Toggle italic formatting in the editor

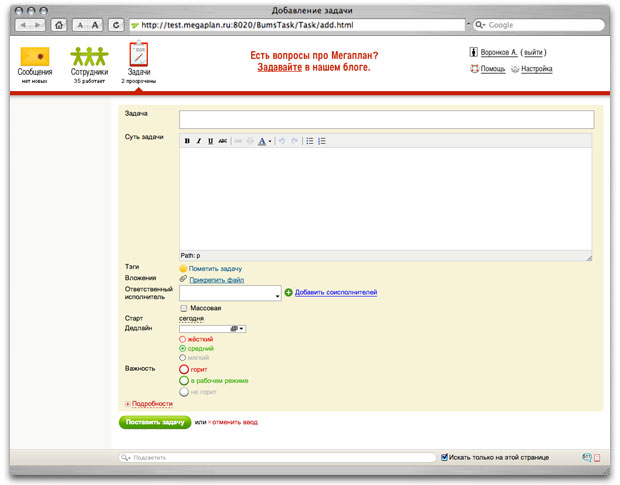point(199,141)
